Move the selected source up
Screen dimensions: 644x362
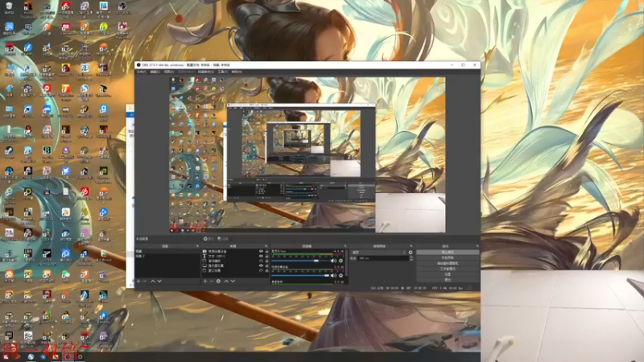click(x=226, y=281)
